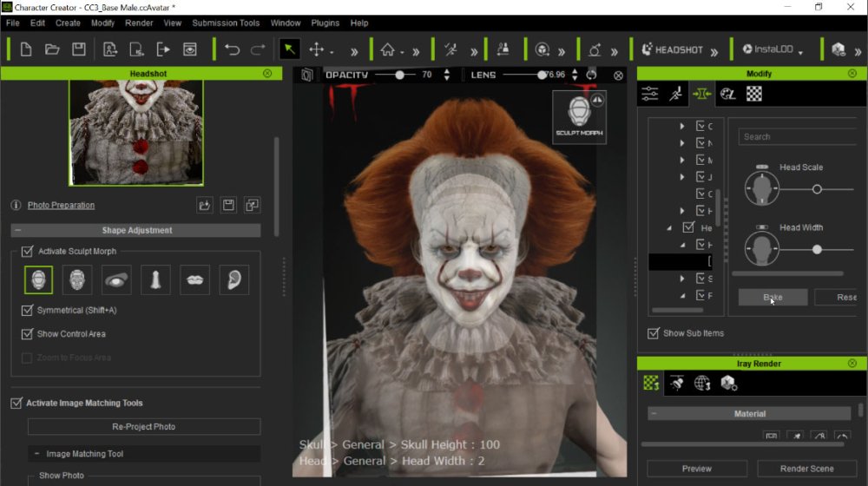
Task: Collapse the 'He' morph tree node
Action: (669, 228)
